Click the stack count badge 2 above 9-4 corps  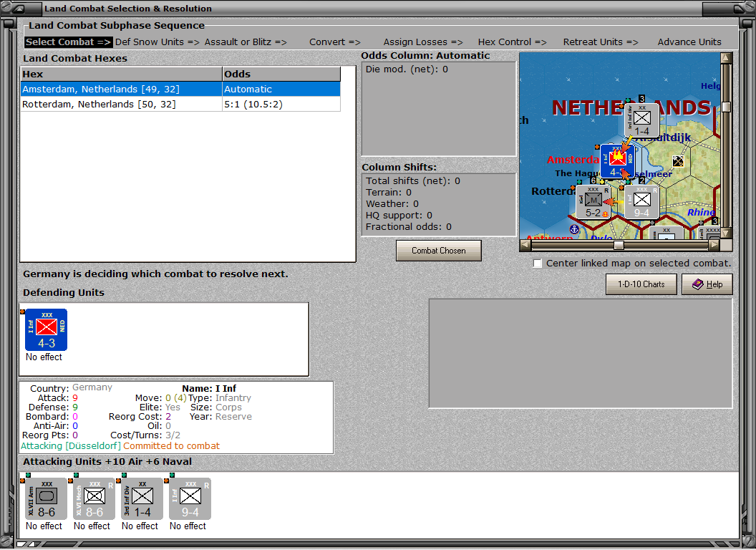pyautogui.click(x=641, y=180)
